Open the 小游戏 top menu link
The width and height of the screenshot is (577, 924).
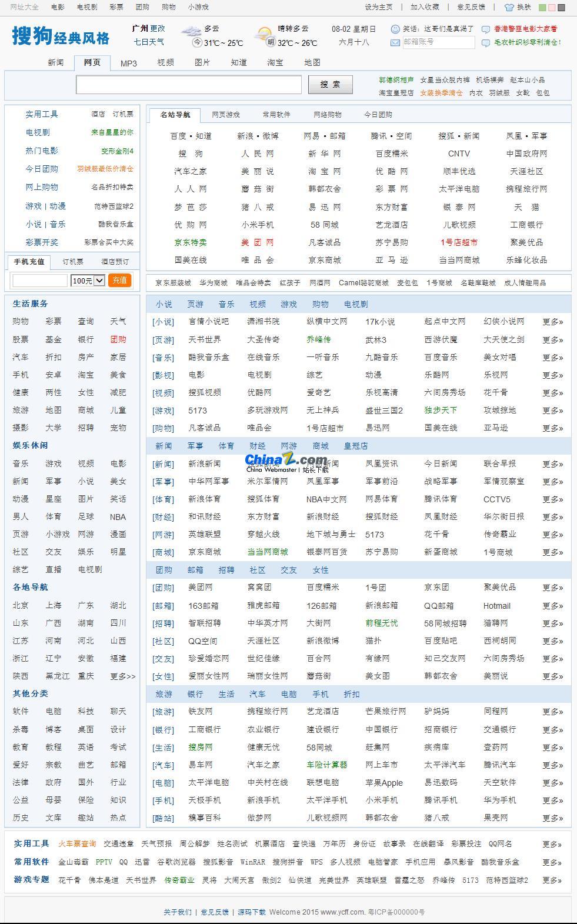198,7
